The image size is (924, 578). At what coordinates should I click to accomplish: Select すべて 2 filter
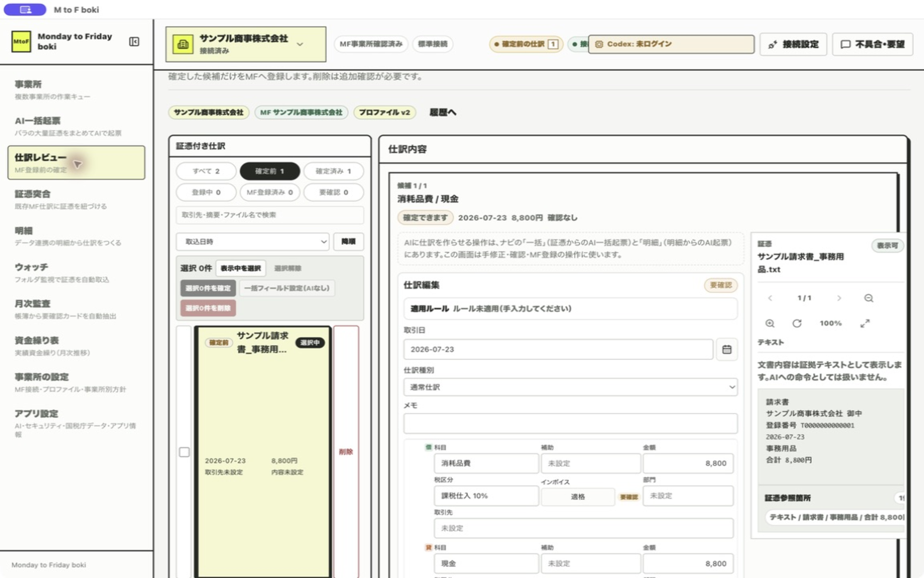pos(206,171)
